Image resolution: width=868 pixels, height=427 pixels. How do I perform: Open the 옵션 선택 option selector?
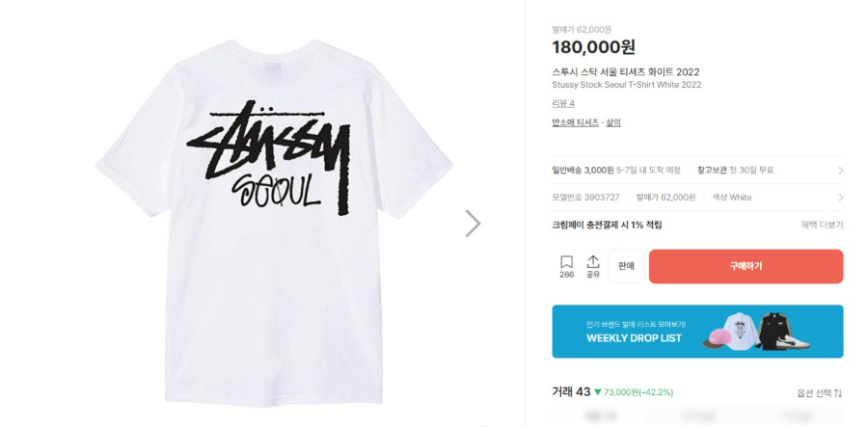(815, 393)
